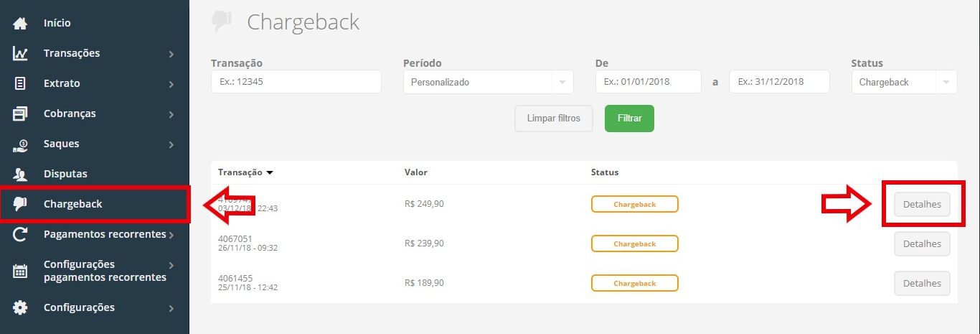
Task: Expand the Saques submenu arrow
Action: 171,144
